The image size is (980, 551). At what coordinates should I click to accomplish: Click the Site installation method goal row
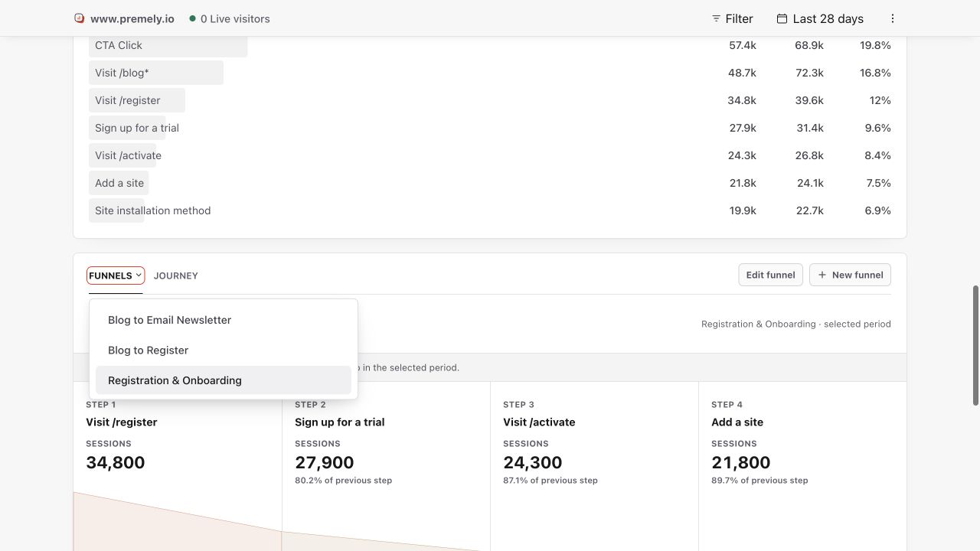coord(490,210)
